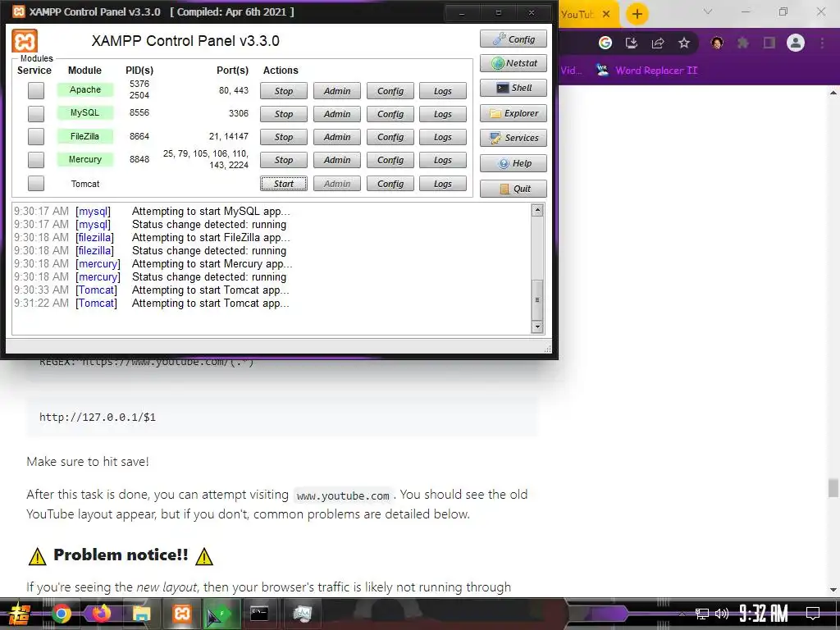Open Chrome from the taskbar
Screen dimensions: 840x630
[62, 614]
